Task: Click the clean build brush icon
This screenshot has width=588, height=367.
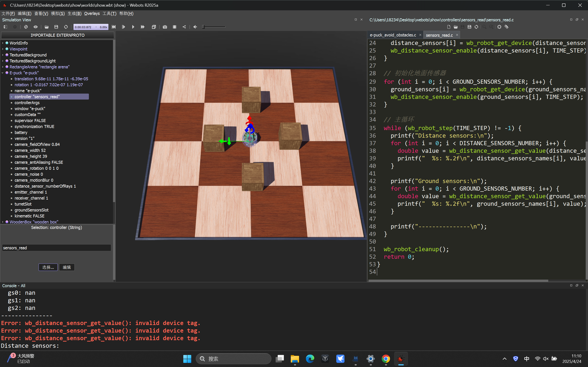Action: coord(506,27)
